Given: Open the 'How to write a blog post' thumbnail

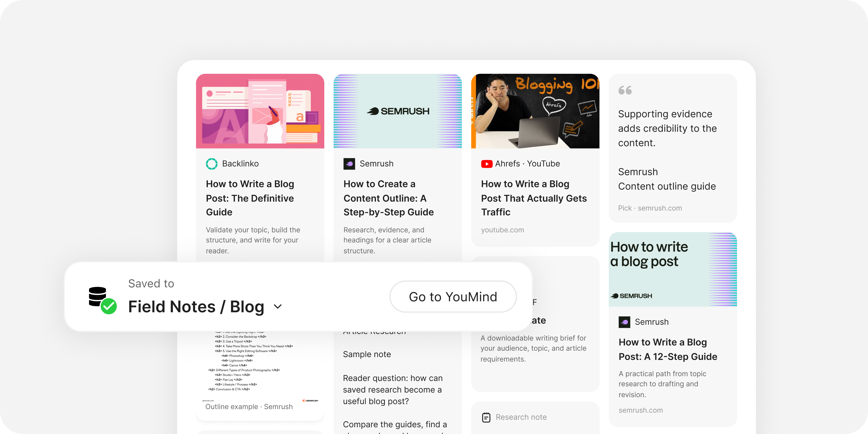Looking at the screenshot, I should (672, 269).
